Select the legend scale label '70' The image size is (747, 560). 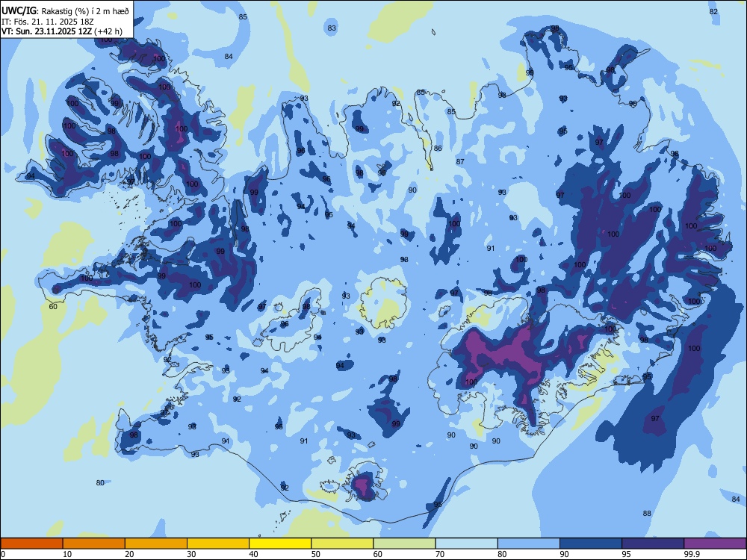click(440, 554)
